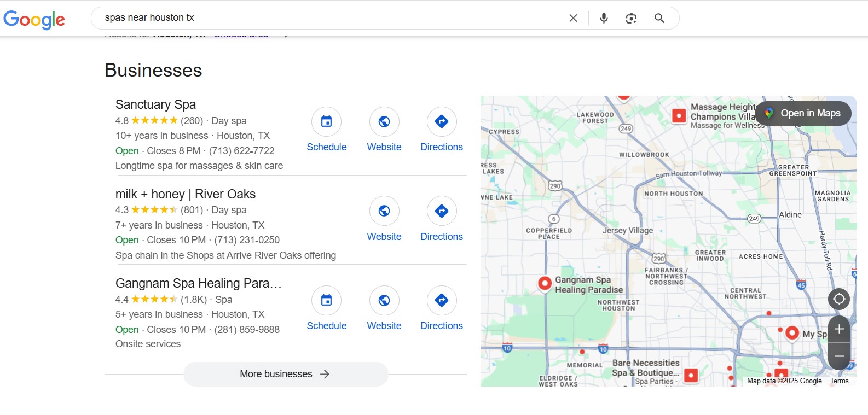Open Sanctuary Spa business listing

(x=155, y=104)
